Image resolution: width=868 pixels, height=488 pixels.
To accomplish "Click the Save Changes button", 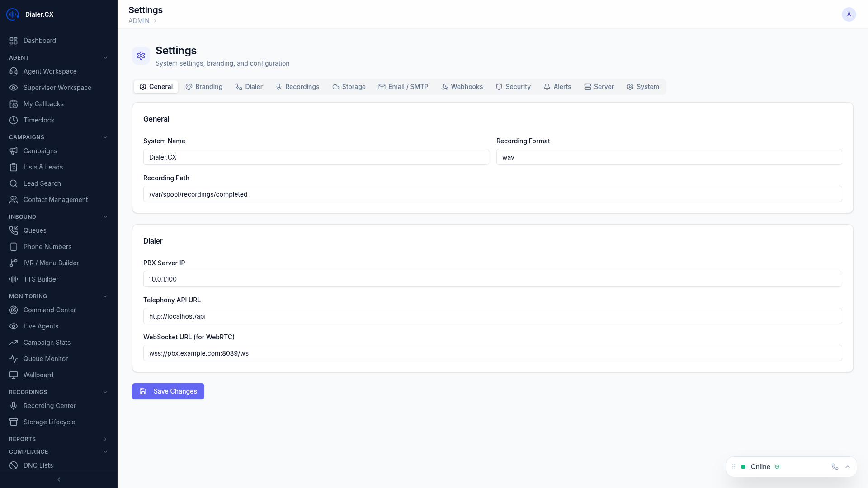I will [168, 391].
